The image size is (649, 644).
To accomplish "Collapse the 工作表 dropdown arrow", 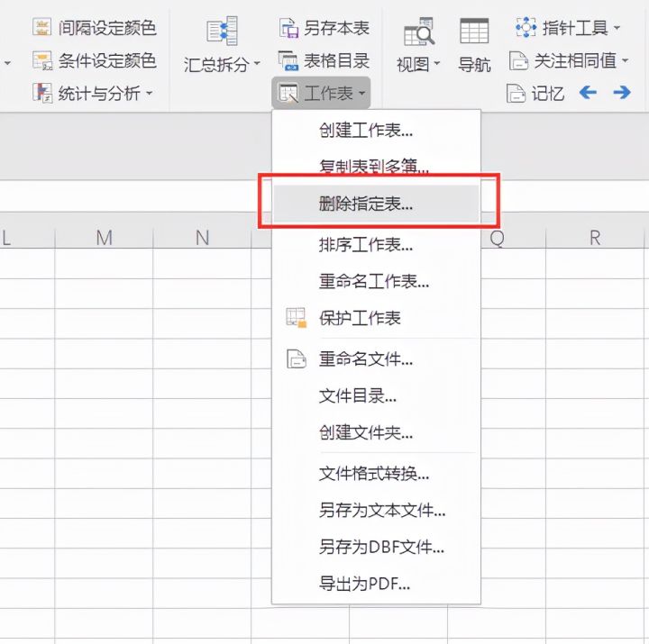I will click(361, 93).
